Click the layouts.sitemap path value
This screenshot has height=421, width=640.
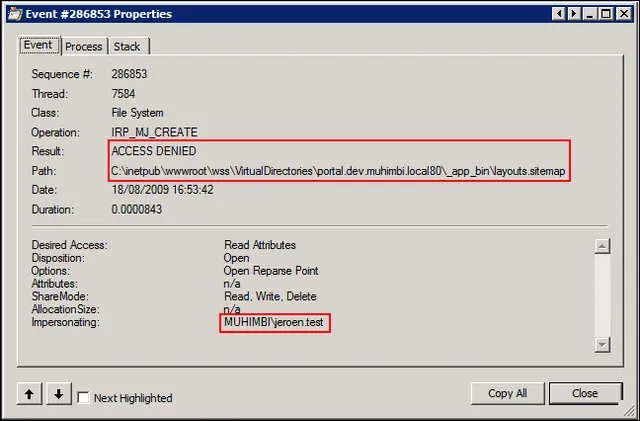coord(338,171)
